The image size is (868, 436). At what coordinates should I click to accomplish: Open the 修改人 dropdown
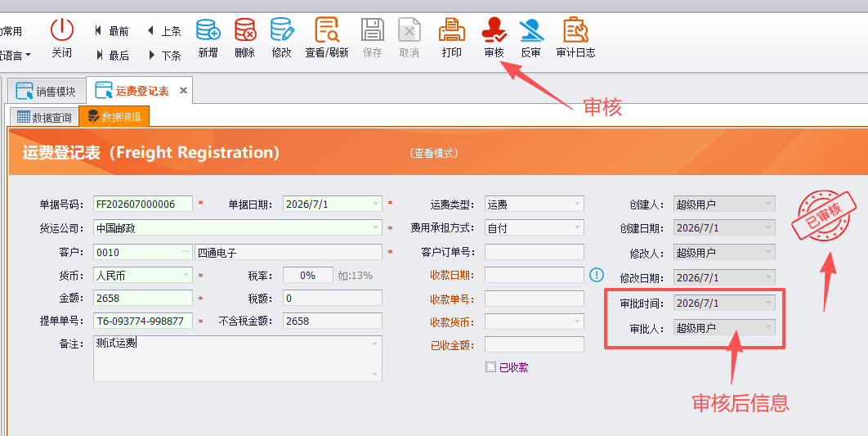pos(768,252)
